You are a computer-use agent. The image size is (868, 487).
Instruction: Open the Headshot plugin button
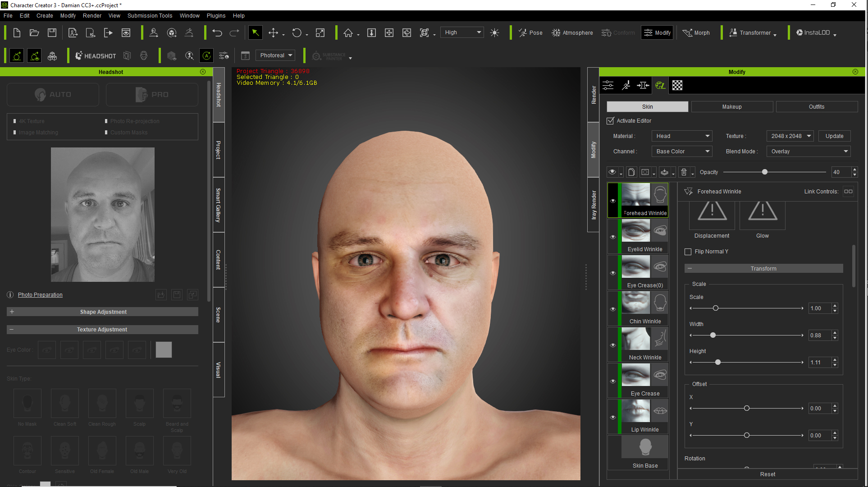point(96,55)
